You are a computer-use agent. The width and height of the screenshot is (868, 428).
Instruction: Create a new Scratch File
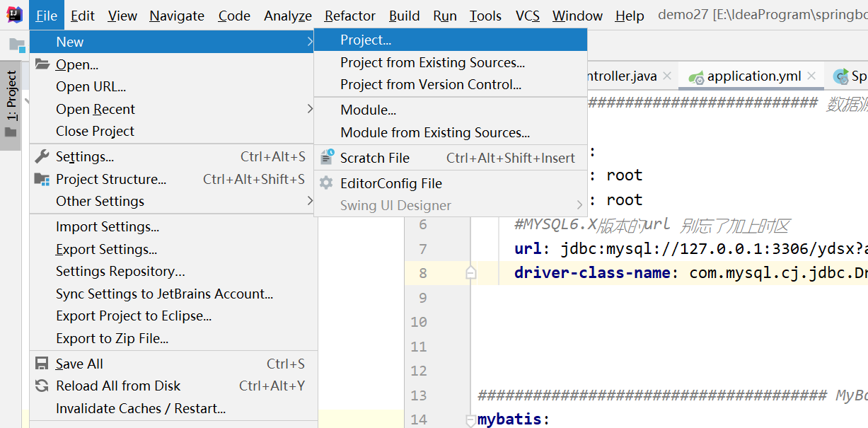[x=451, y=158]
